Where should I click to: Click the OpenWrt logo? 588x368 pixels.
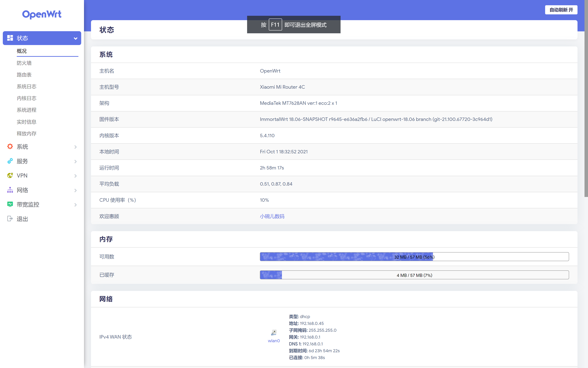click(42, 14)
